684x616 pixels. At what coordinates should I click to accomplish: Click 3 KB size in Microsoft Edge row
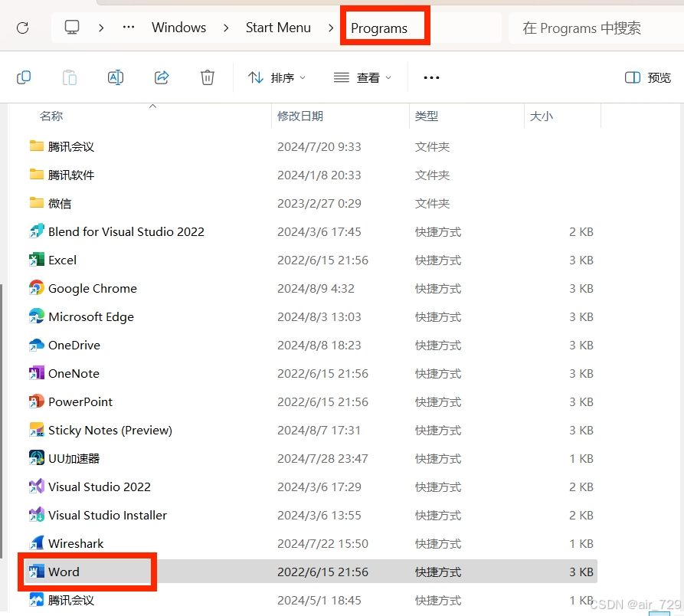[x=581, y=316]
